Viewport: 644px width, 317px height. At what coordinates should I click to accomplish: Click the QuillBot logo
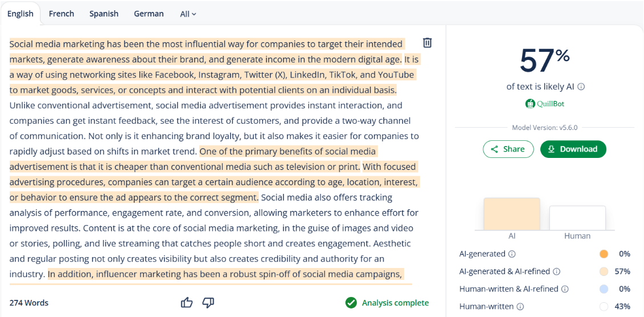(x=545, y=104)
